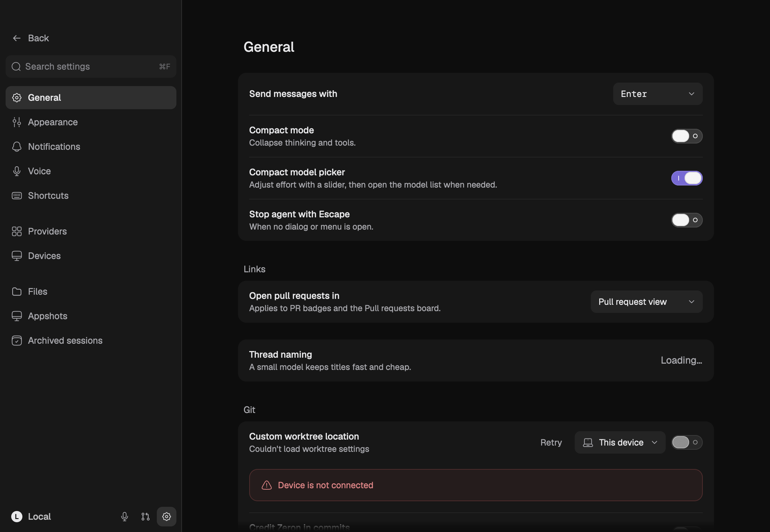The height and width of the screenshot is (532, 770).
Task: Click the Files folder icon
Action: 16,292
